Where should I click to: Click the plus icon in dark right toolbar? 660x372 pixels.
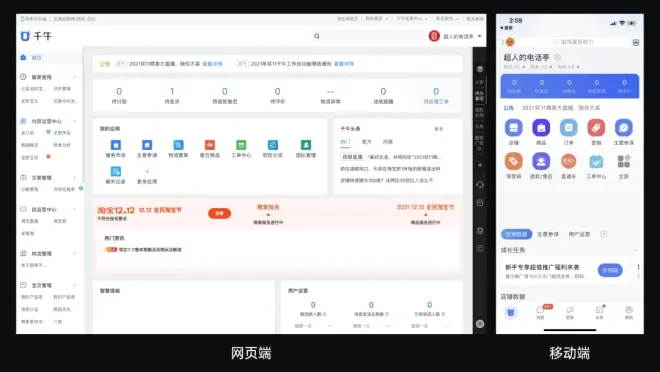click(480, 165)
